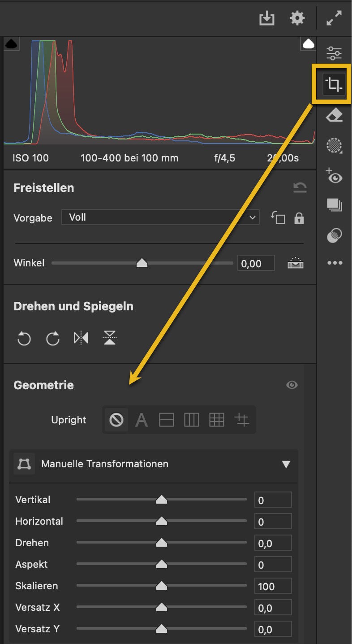Rotate image counterclockwise
352x644 pixels.
(x=24, y=339)
